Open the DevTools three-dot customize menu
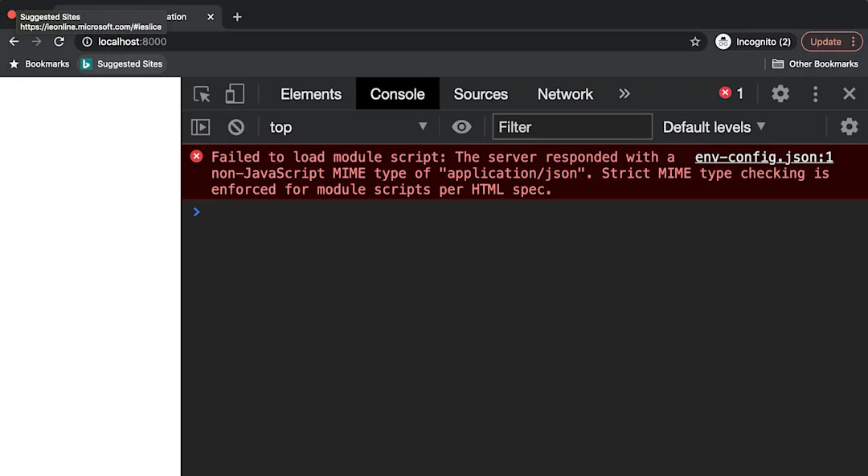The height and width of the screenshot is (476, 868). 815,94
